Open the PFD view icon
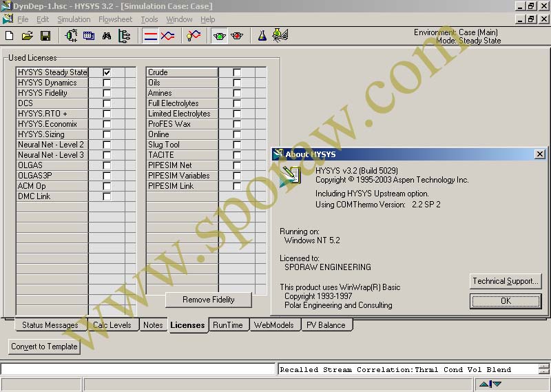The width and height of the screenshot is (551, 392). coord(70,36)
